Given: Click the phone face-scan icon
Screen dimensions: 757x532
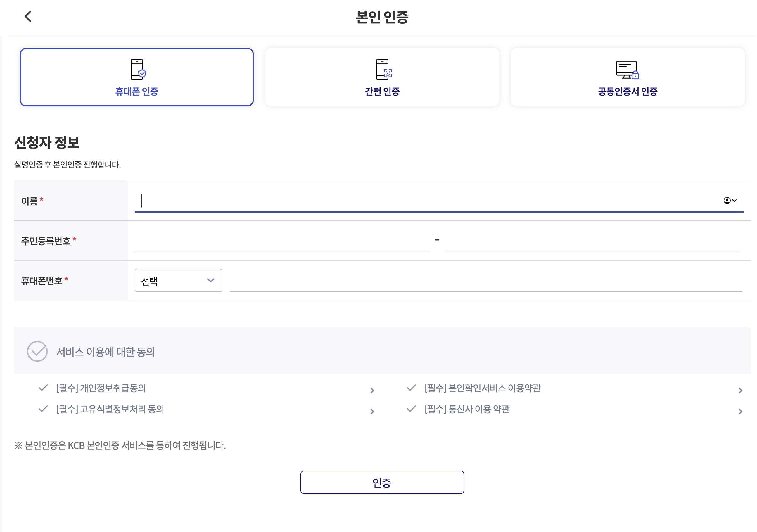Looking at the screenshot, I should (383, 69).
